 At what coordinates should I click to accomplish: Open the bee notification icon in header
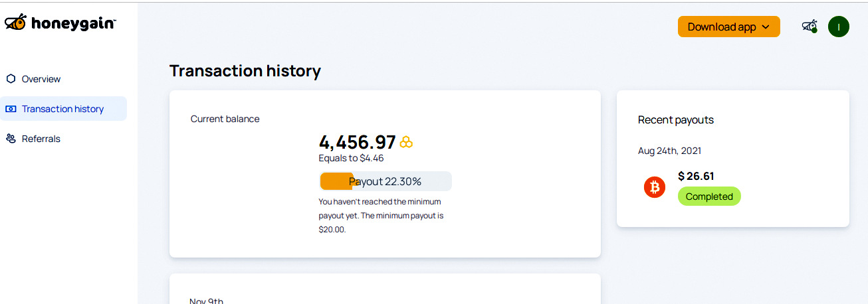click(x=809, y=27)
